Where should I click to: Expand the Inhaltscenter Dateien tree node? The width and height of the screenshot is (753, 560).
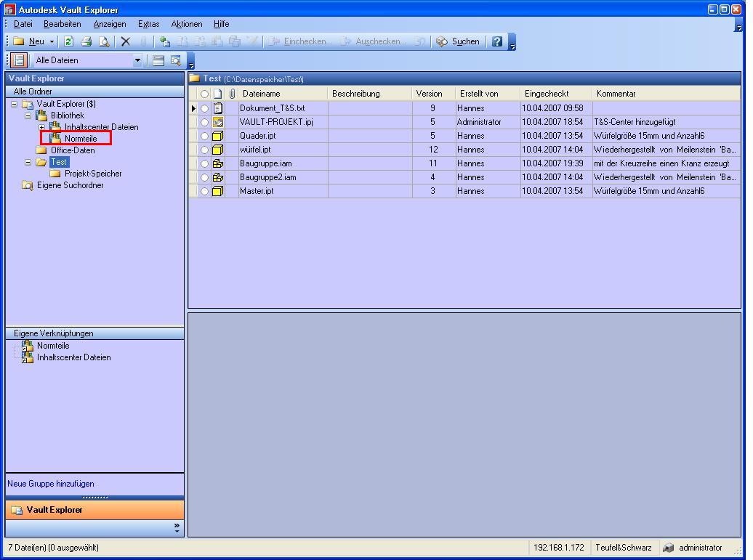[41, 127]
